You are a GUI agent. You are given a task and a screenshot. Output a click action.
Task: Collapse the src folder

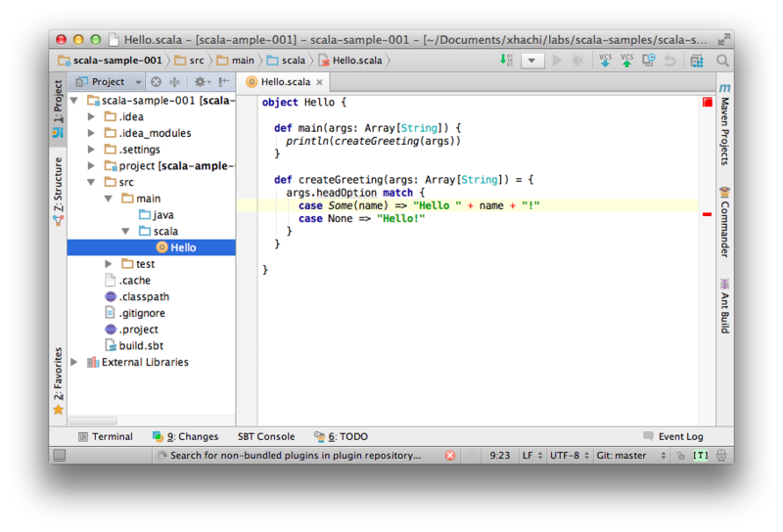(x=91, y=182)
